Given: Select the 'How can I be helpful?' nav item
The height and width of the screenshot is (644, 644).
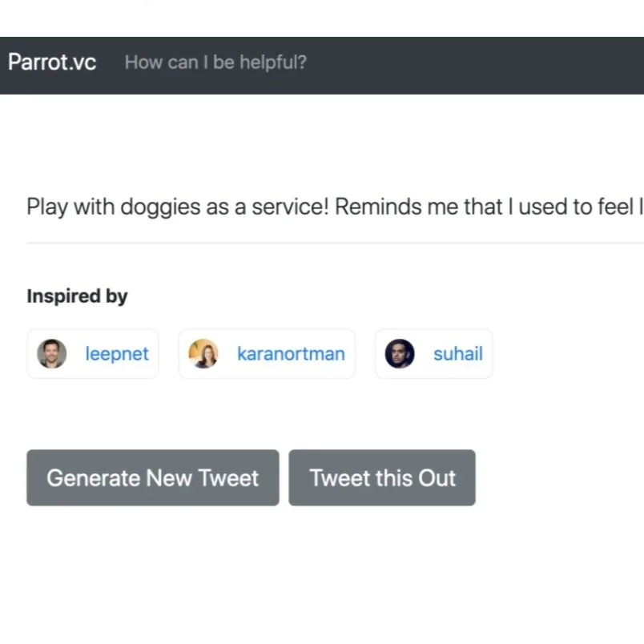Looking at the screenshot, I should pos(215,62).
